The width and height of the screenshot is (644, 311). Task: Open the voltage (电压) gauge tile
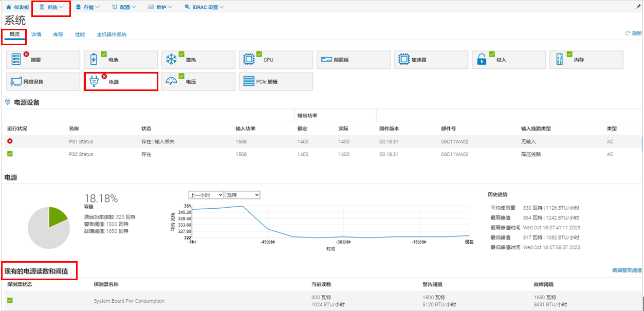(x=171, y=81)
